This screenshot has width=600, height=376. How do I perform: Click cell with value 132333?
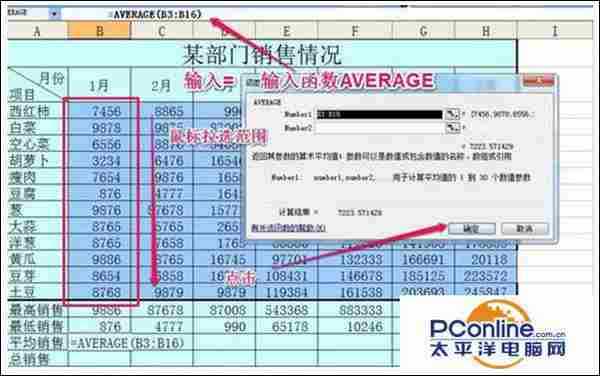[355, 260]
